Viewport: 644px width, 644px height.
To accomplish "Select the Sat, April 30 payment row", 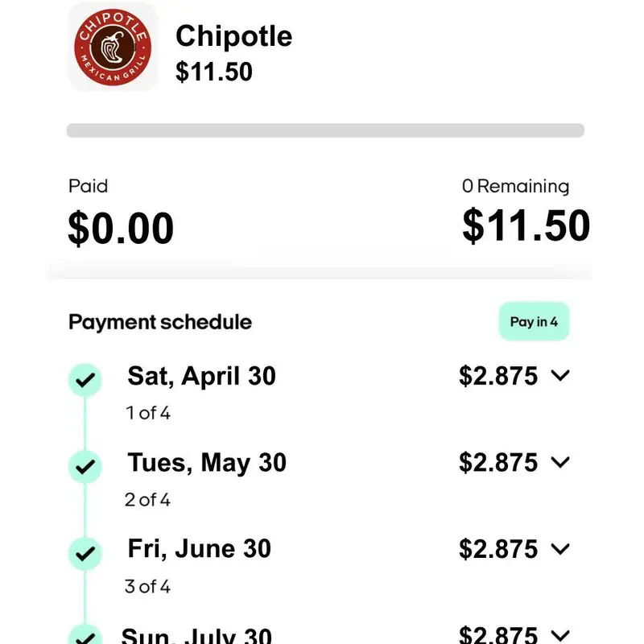I will pos(201,376).
